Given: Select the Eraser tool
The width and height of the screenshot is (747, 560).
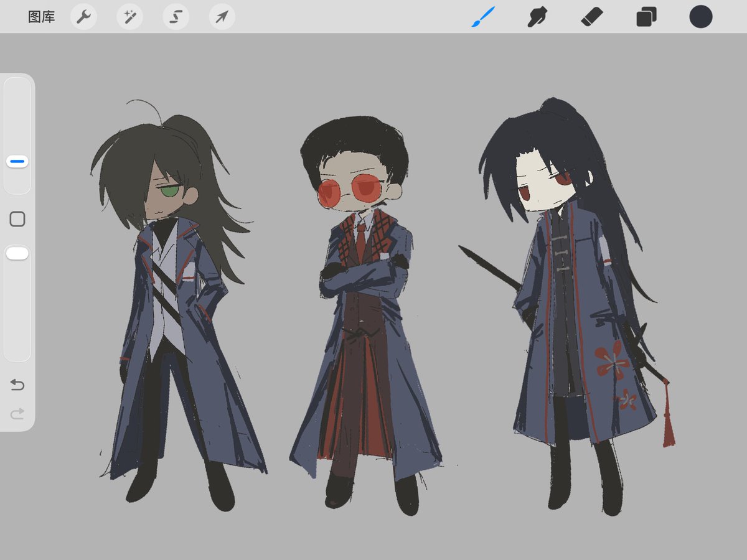Looking at the screenshot, I should coord(592,17).
